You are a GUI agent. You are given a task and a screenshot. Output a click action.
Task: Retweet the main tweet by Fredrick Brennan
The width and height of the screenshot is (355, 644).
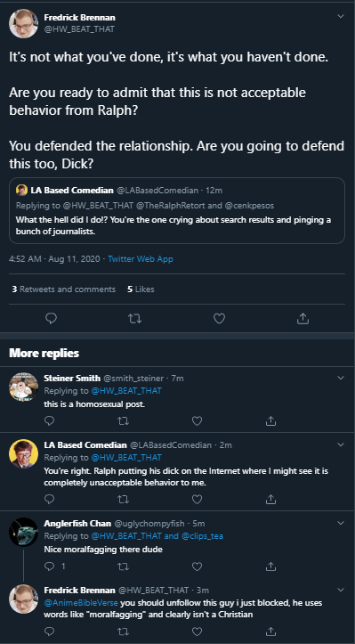(x=135, y=318)
